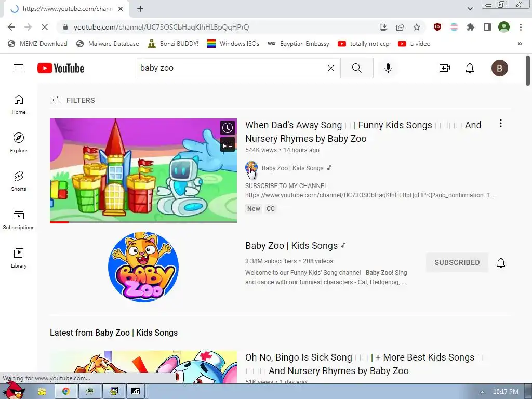Show more bookmarks chevron
Image resolution: width=532 pixels, height=399 pixels.
tap(520, 44)
